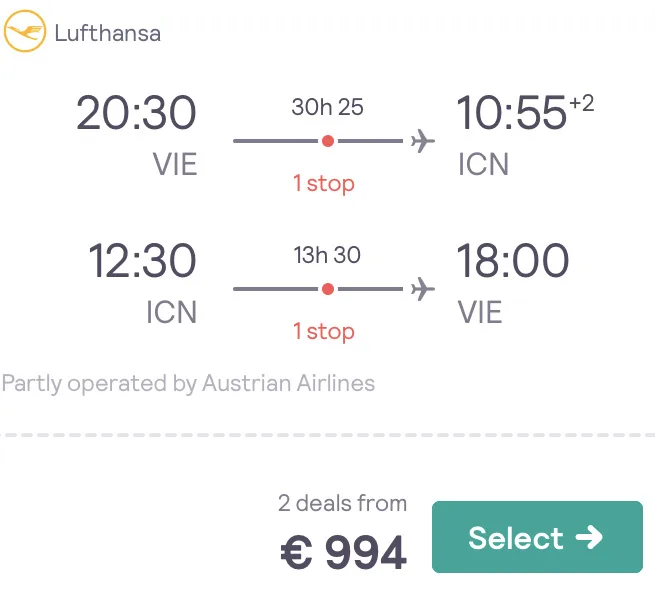Click the arrow inside the Select button
The image size is (655, 603).
589,537
